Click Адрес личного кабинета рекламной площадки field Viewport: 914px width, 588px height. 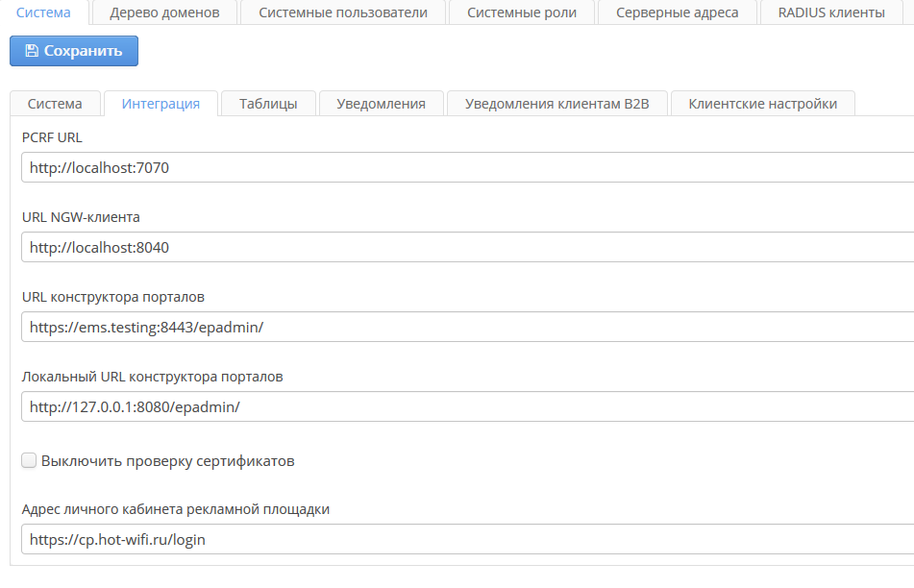coord(467,539)
